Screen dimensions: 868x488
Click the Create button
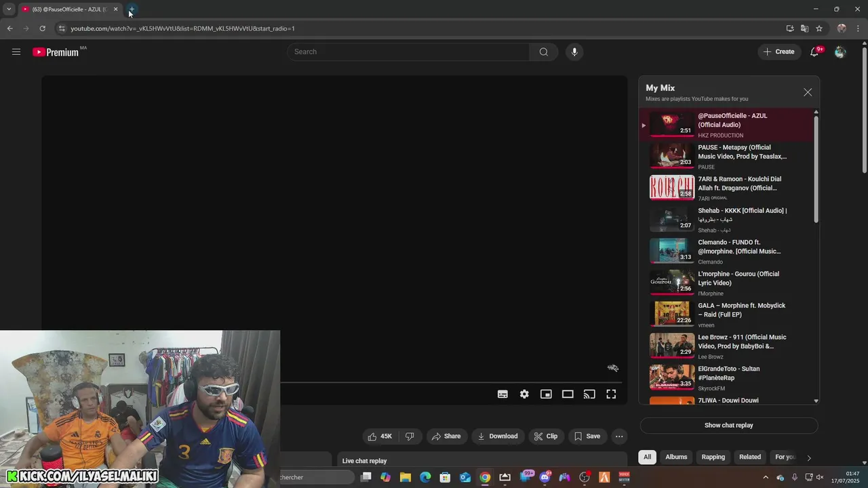[779, 52]
